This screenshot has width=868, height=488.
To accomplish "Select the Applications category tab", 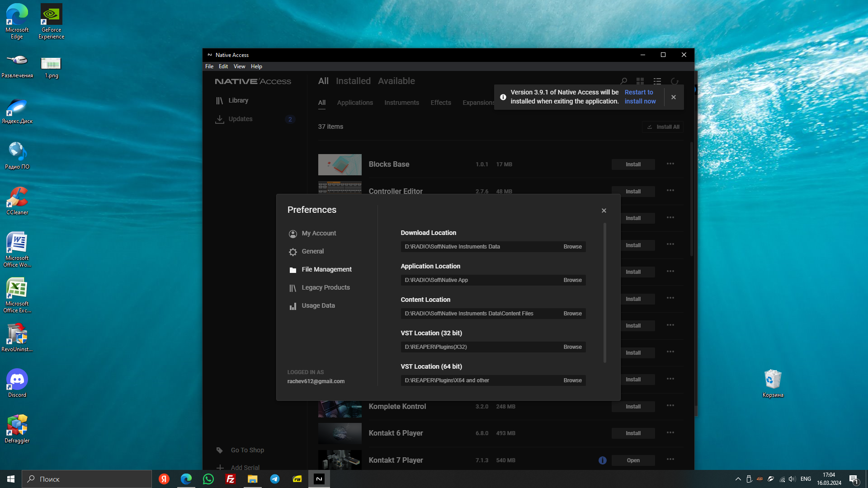I will coord(355,103).
